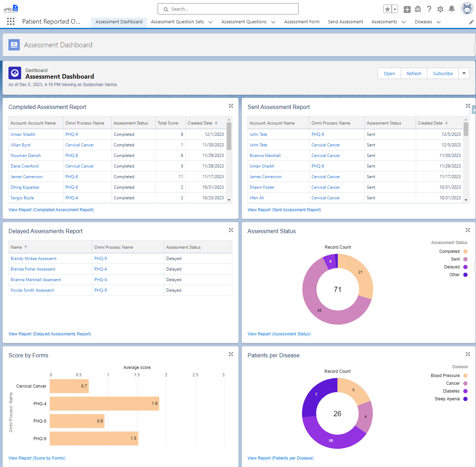Expand the Completed Assessment Report widget
The height and width of the screenshot is (467, 476).
[x=231, y=106]
